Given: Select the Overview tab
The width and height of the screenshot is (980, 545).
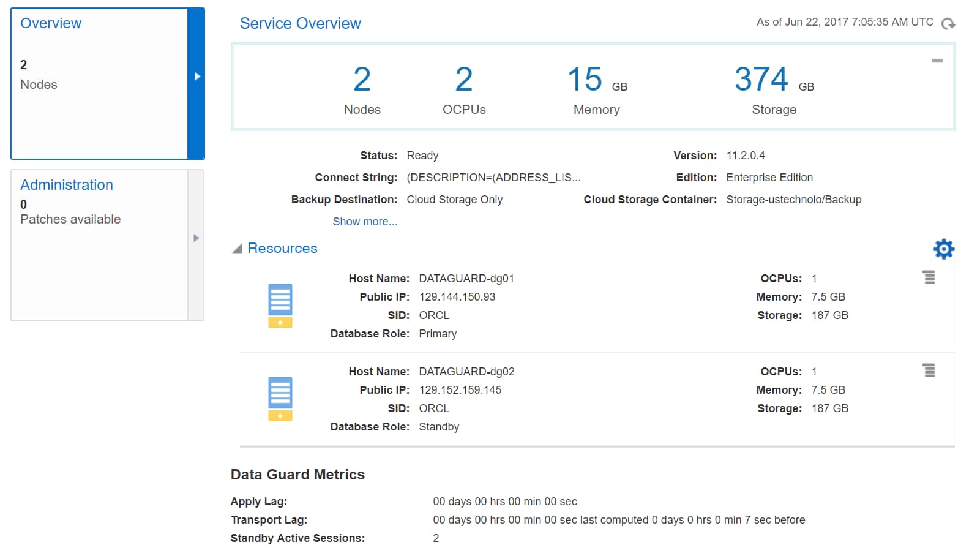Looking at the screenshot, I should [51, 23].
